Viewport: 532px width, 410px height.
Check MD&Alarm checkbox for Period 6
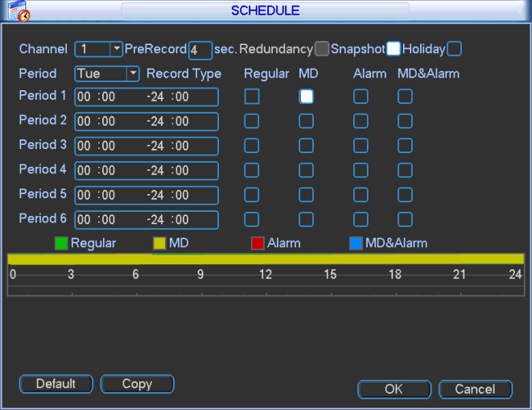coord(405,219)
